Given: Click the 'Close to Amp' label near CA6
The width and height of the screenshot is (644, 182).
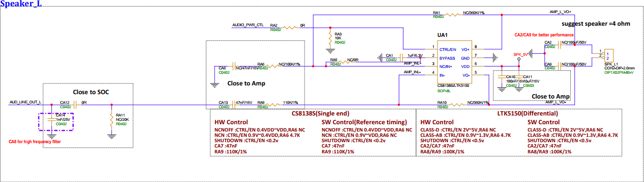Looking at the screenshot, I should pyautogui.click(x=247, y=83).
